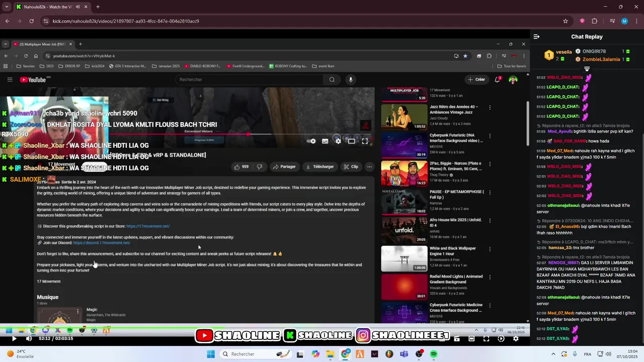Open the ERROR RP bookmark folder
Screen dimensions: 644x362
pos(69,66)
